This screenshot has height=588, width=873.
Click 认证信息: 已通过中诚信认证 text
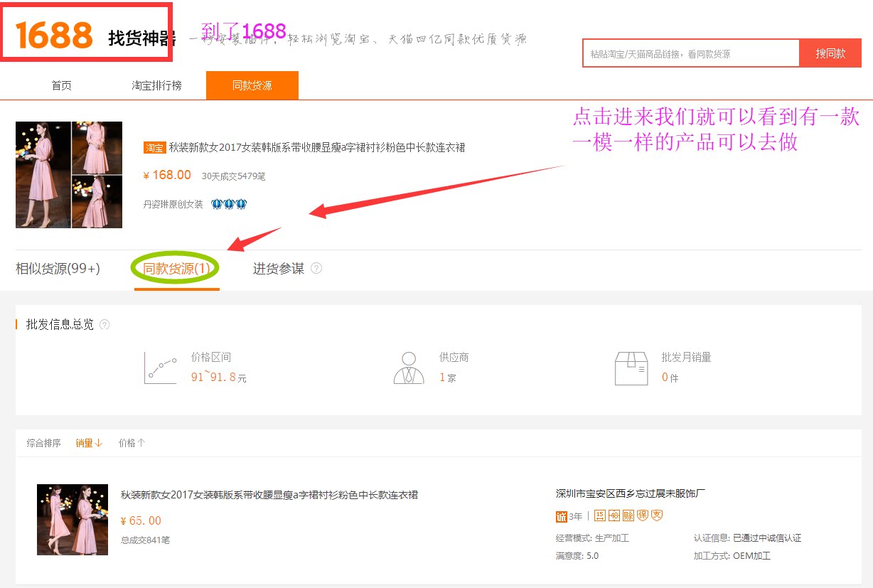tap(748, 538)
